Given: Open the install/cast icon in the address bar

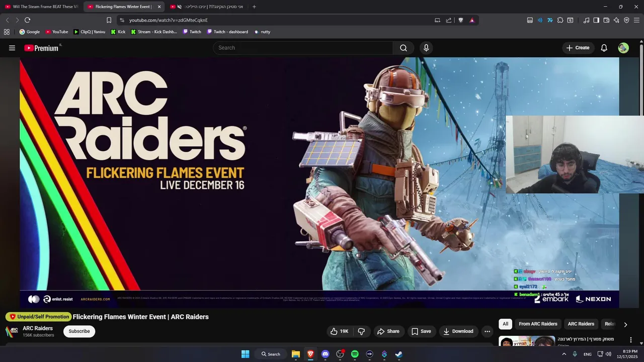Looking at the screenshot, I should click(x=437, y=20).
